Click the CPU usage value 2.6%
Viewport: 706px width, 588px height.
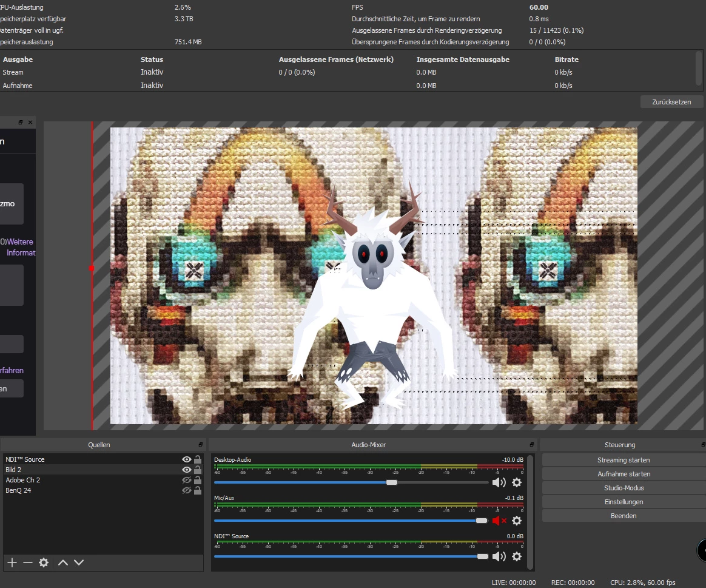coord(183,7)
